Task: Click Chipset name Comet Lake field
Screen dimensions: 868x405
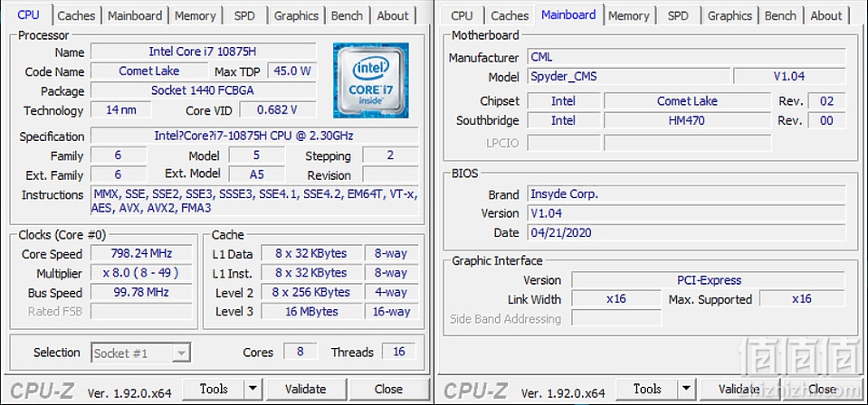Action: [x=687, y=101]
